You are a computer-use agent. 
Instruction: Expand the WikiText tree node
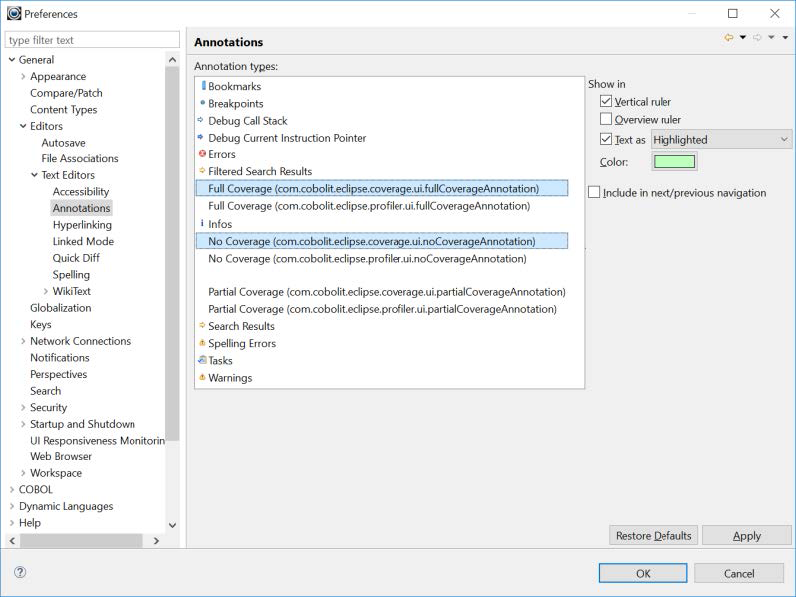pos(46,291)
